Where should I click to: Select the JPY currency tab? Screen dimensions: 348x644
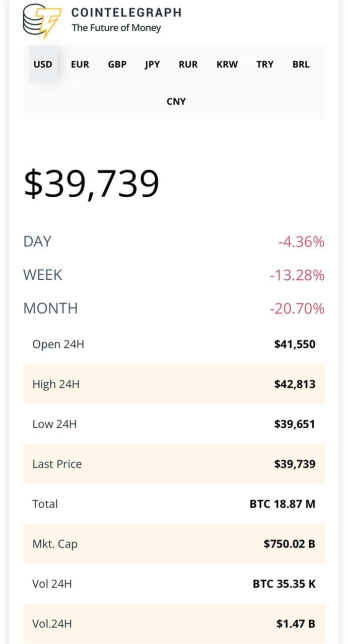[152, 64]
